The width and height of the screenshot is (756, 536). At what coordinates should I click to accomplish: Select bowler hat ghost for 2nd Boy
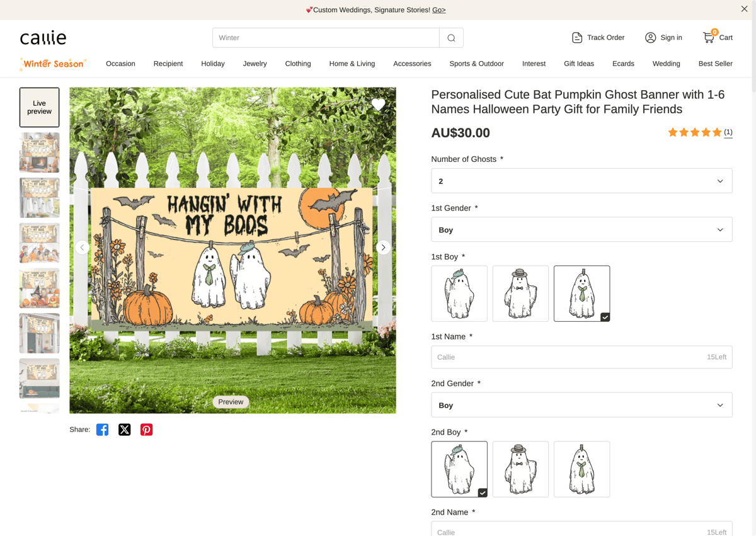(520, 469)
